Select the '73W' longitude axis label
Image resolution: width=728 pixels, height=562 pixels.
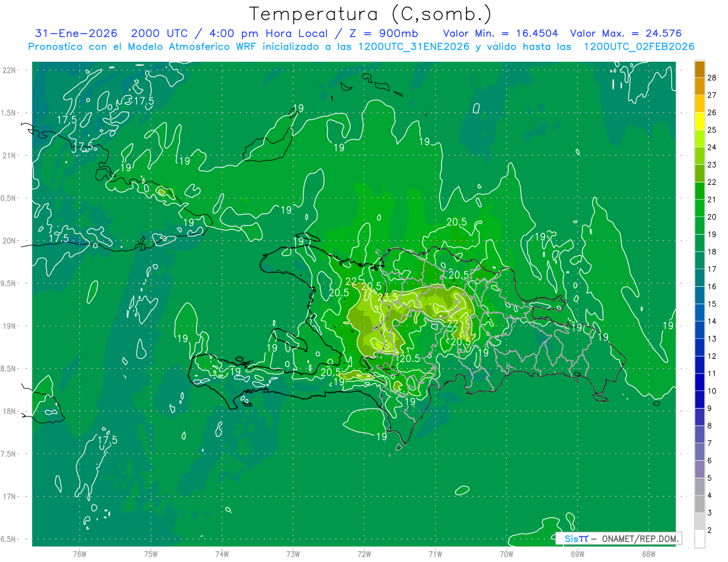coord(293,554)
